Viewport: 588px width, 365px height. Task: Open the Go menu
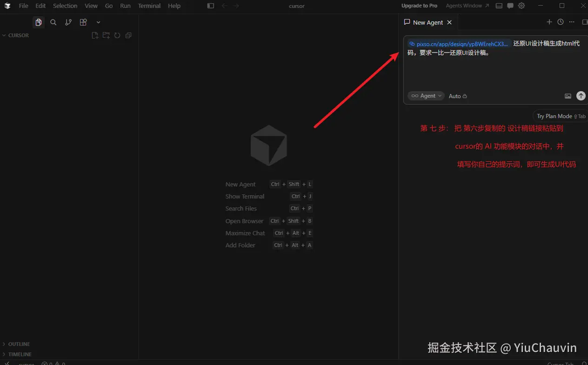pyautogui.click(x=109, y=6)
